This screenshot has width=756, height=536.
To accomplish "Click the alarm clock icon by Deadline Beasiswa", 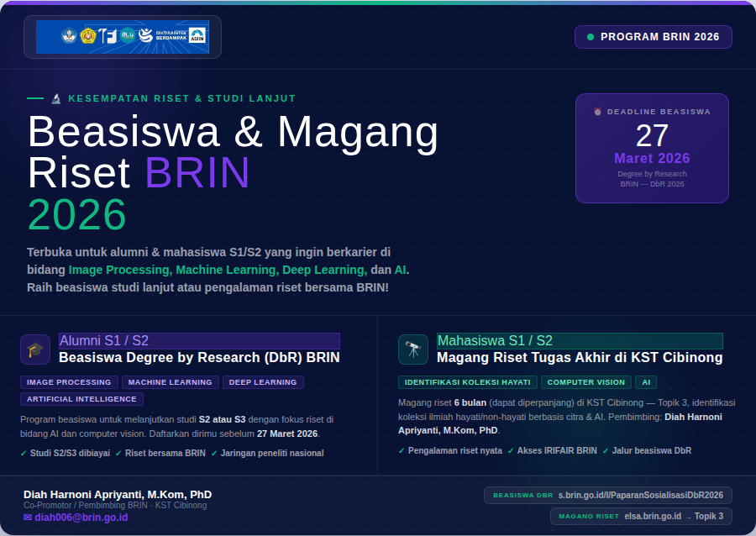I will coord(598,112).
